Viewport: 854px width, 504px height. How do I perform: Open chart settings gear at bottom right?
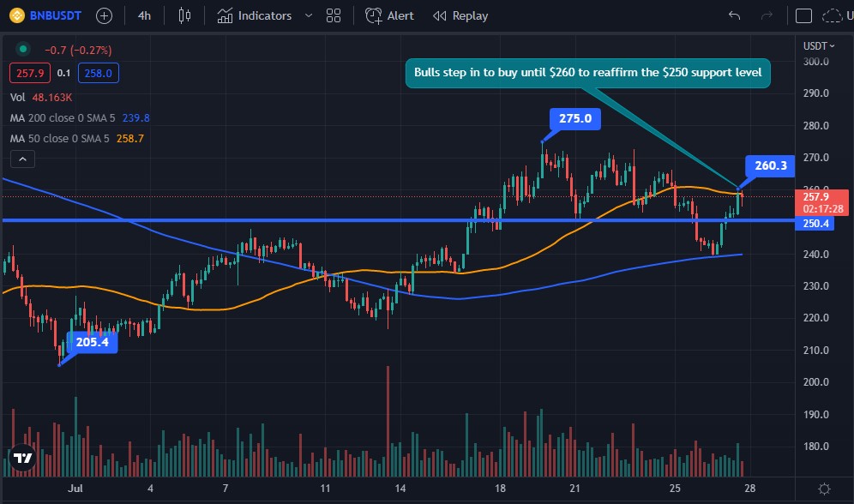(x=824, y=489)
